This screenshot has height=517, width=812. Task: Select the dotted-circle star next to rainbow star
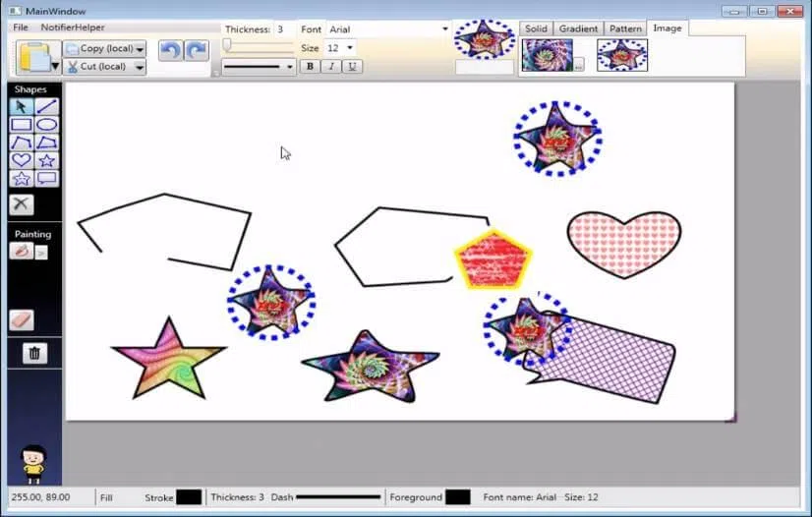click(271, 302)
